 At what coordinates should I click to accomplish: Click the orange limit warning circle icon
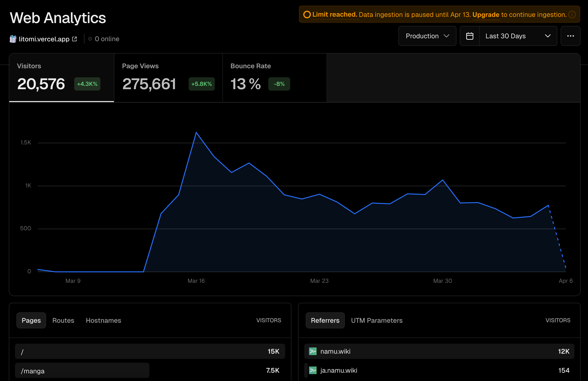(x=307, y=15)
